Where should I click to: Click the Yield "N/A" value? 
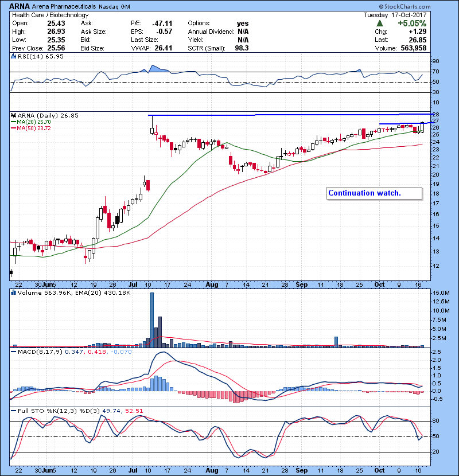243,40
